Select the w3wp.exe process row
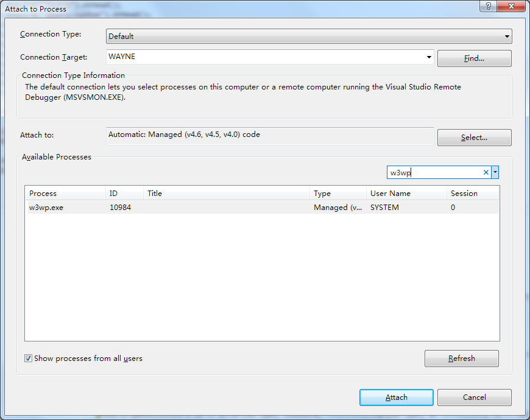The height and width of the screenshot is (420, 530). pos(262,208)
